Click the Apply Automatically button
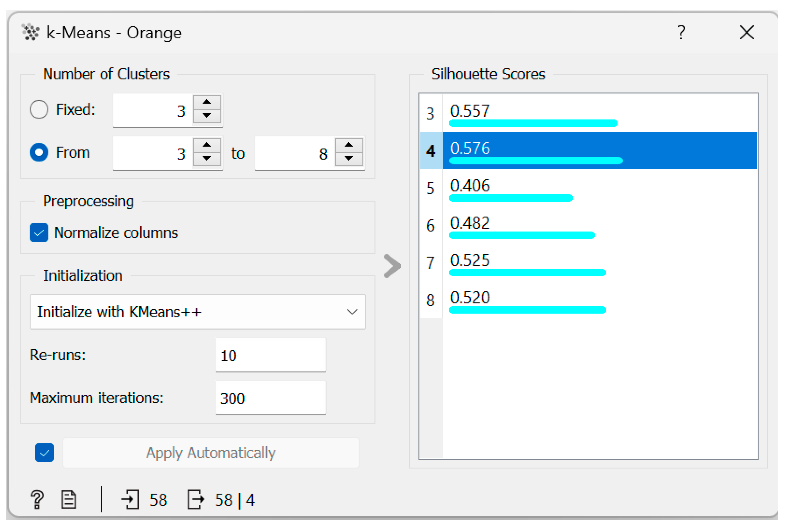 point(211,453)
